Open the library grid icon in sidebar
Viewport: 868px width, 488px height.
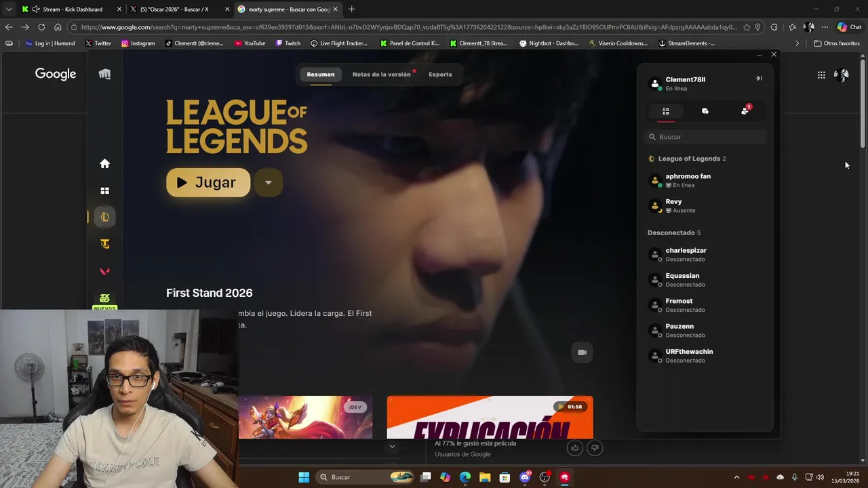(x=104, y=191)
